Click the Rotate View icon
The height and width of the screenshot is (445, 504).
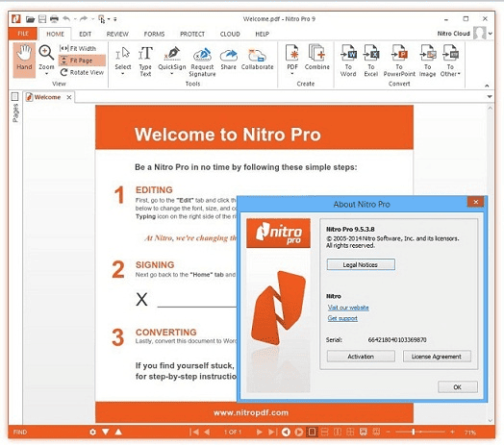coord(63,72)
